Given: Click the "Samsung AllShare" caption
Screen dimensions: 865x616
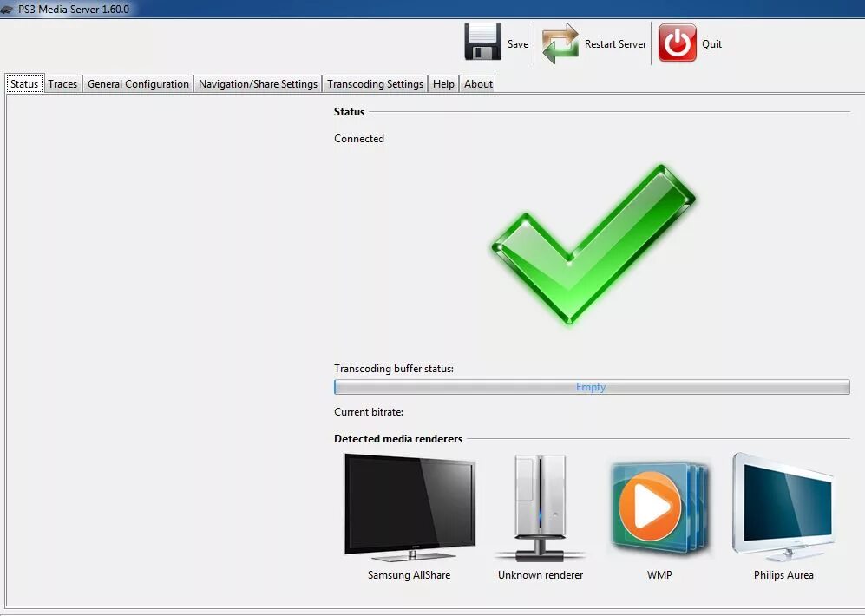Looking at the screenshot, I should click(x=410, y=574).
